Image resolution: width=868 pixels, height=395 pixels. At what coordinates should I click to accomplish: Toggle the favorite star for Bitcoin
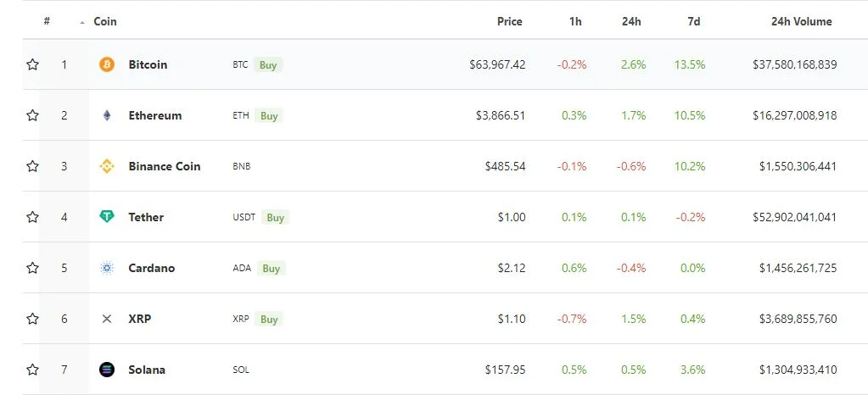(x=32, y=64)
